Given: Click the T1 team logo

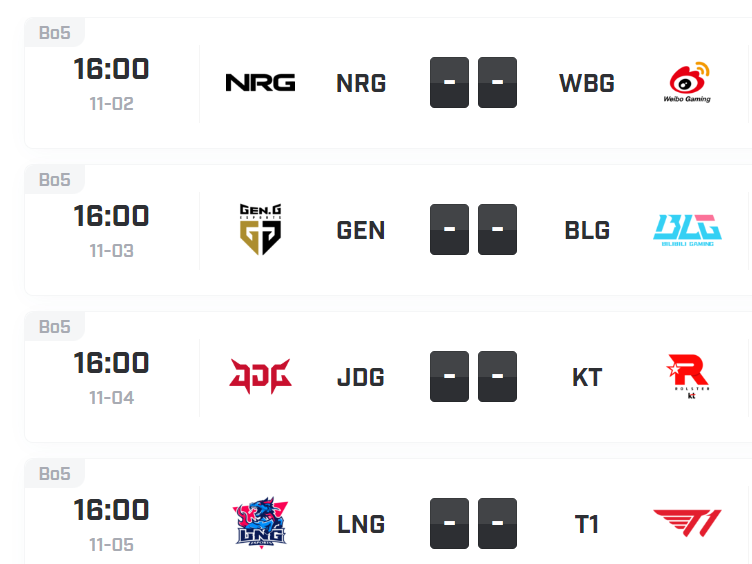Looking at the screenshot, I should 687,524.
